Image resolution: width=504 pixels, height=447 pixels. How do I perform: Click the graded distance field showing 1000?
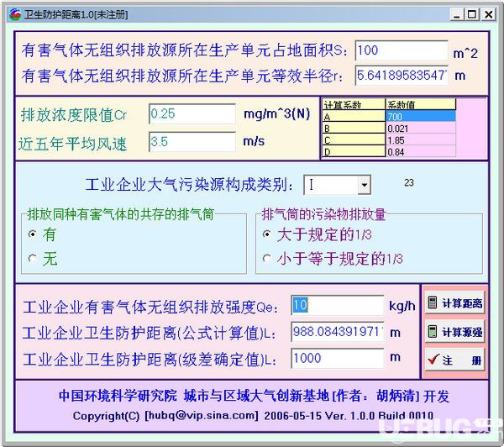[338, 358]
